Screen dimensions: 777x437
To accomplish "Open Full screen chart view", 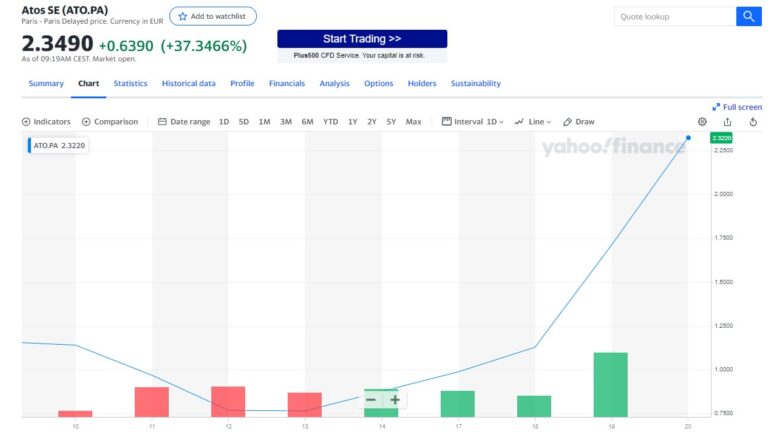I will click(737, 107).
